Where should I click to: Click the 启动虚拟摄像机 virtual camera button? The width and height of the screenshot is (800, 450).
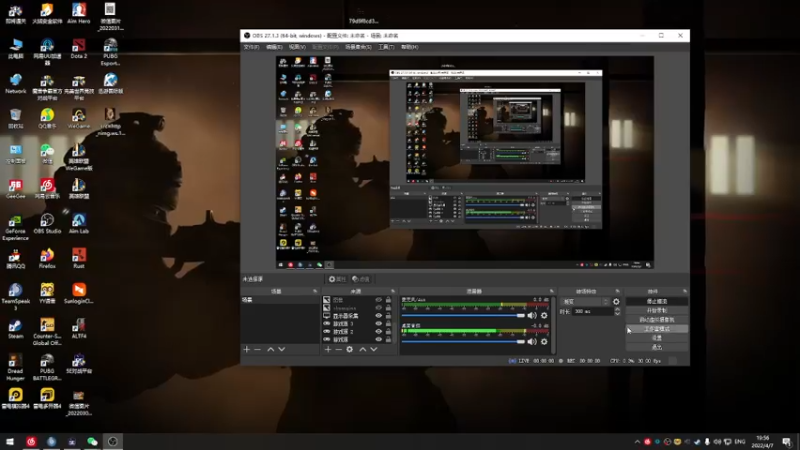(x=657, y=320)
